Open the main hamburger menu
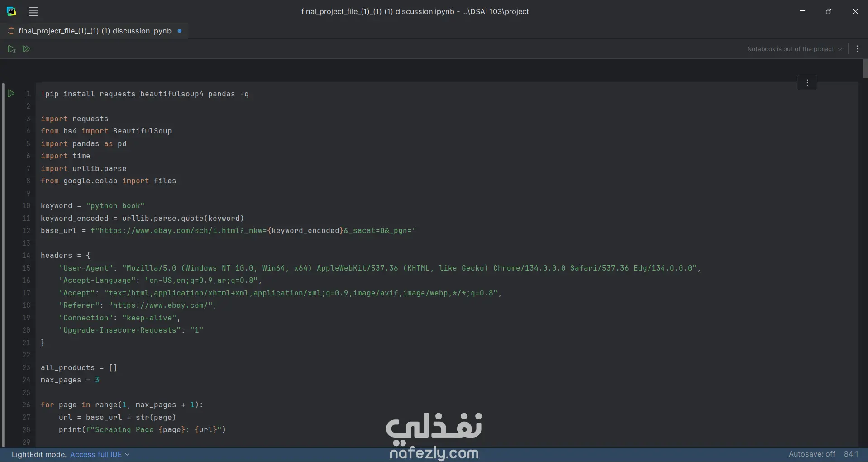 click(x=33, y=12)
